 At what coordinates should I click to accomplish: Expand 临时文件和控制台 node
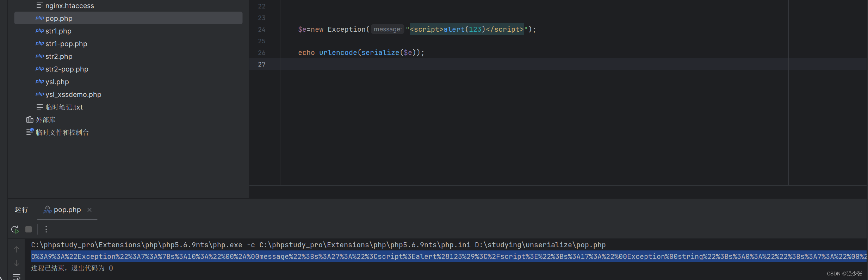point(62,132)
